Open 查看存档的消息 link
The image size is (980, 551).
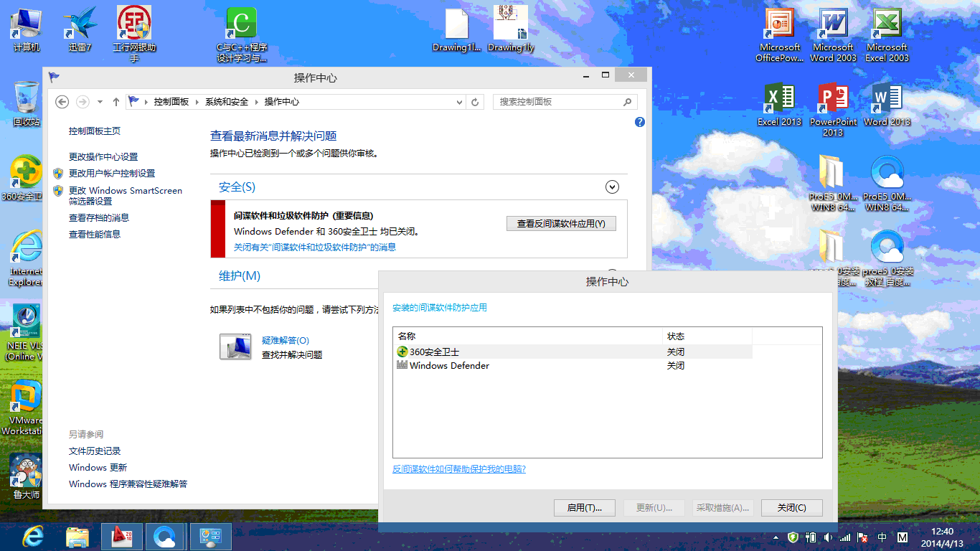coord(99,217)
